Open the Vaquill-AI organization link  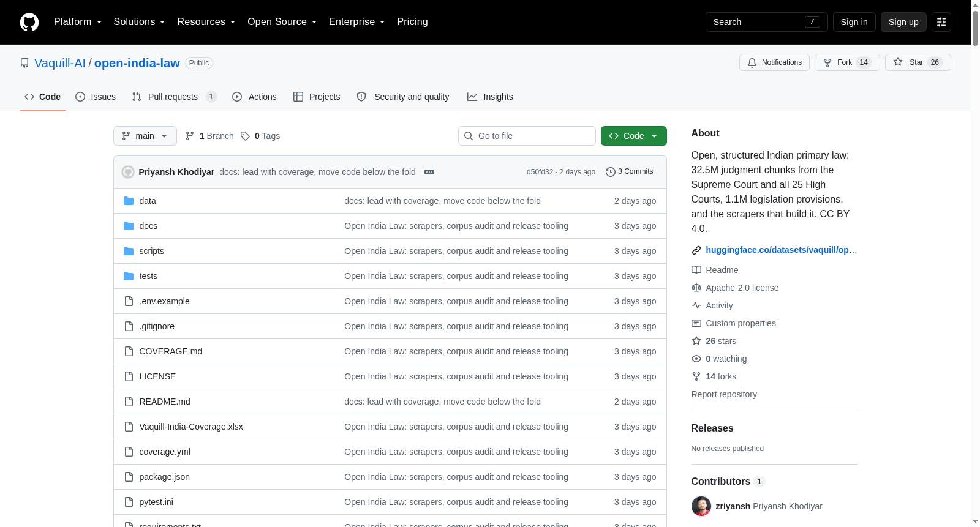tap(60, 63)
